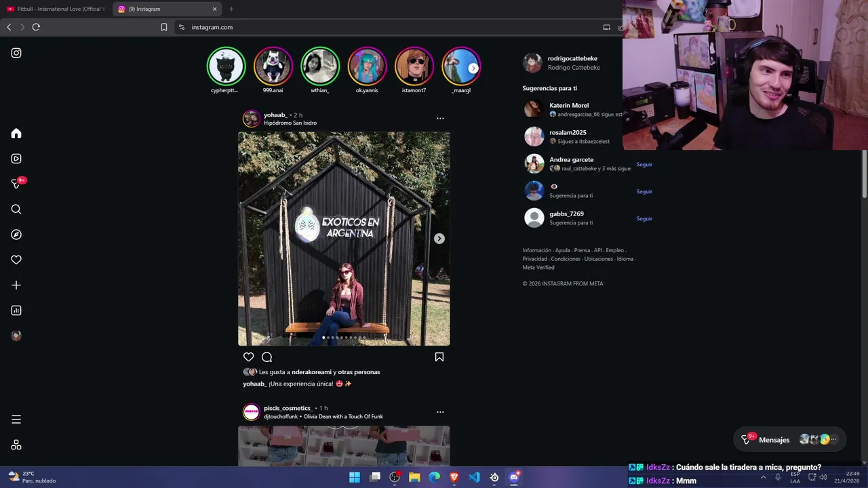Go to the Home feed icon
Viewport: 868px width, 488px height.
[16, 134]
